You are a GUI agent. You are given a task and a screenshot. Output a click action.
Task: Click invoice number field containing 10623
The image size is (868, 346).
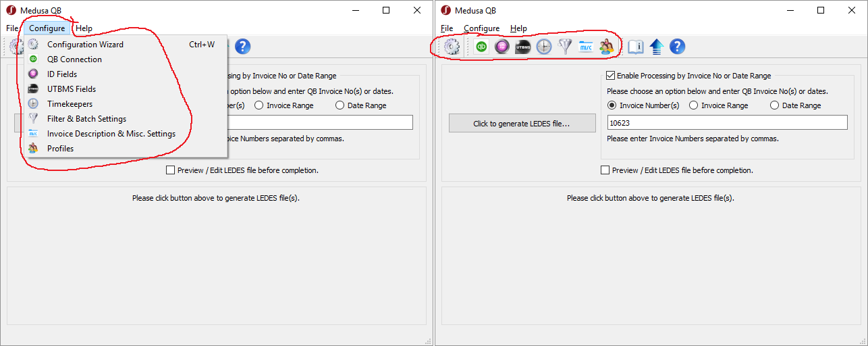tap(727, 122)
